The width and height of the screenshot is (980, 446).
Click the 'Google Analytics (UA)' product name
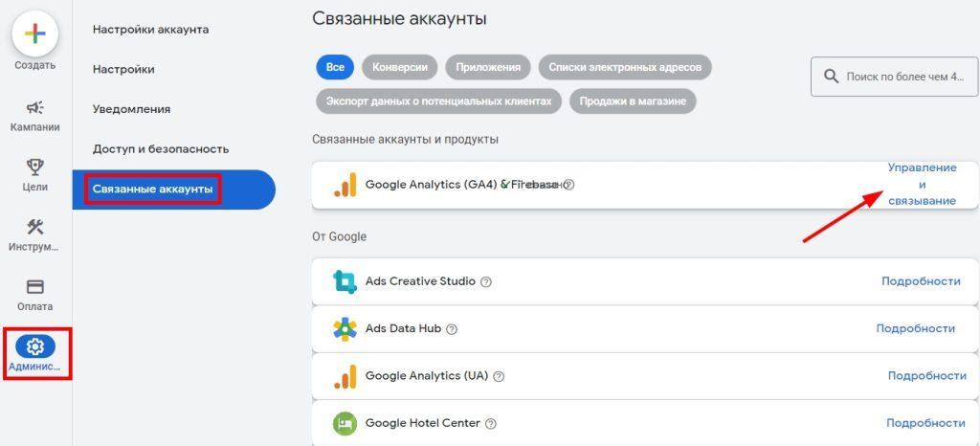coord(427,376)
